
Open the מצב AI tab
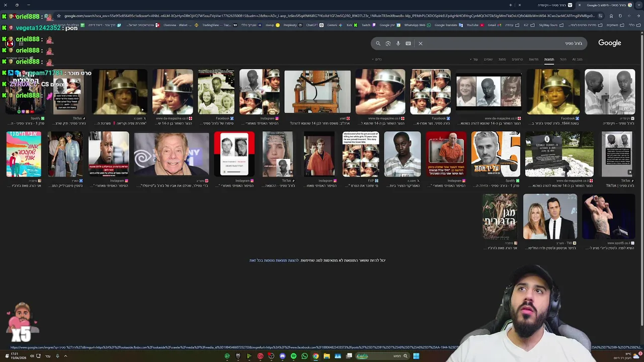577,59
